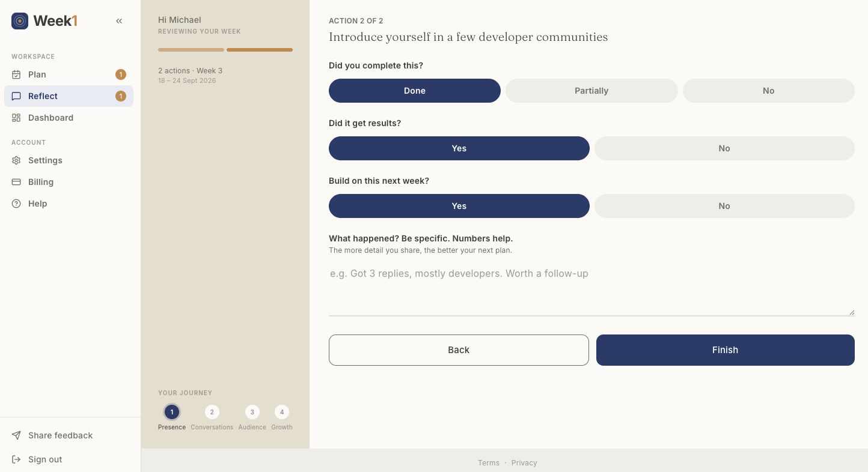868x472 pixels.
Task: Select the Reflect chat bubble icon
Action: (16, 96)
